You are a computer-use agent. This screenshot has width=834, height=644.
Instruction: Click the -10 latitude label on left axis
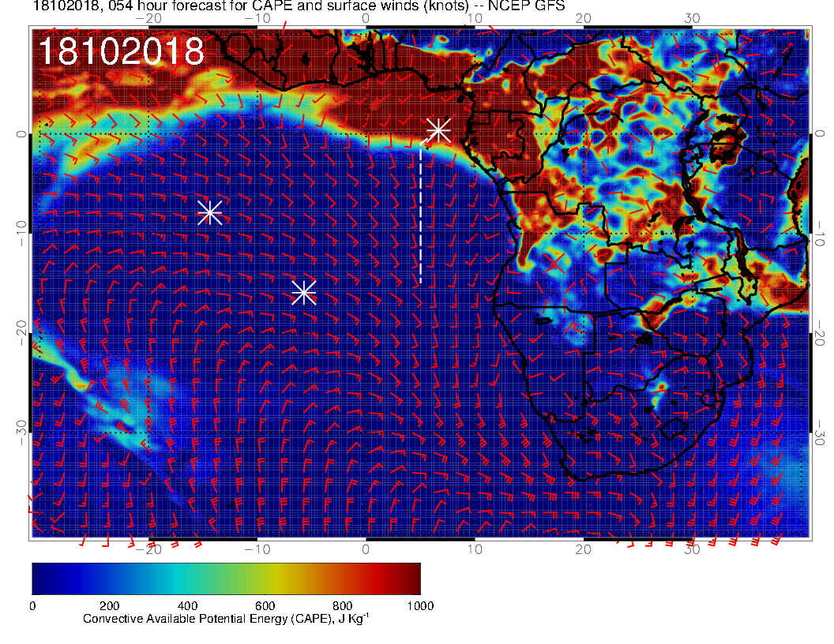(21, 234)
